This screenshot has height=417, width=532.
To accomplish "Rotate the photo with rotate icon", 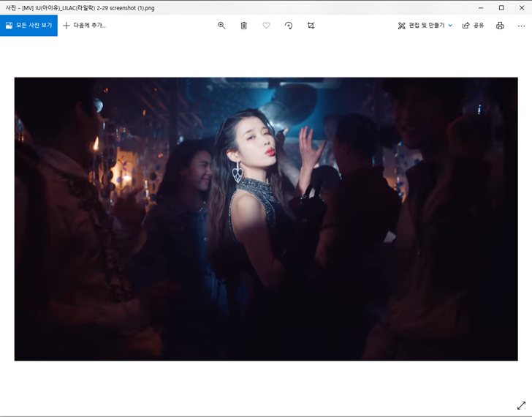I will click(289, 26).
